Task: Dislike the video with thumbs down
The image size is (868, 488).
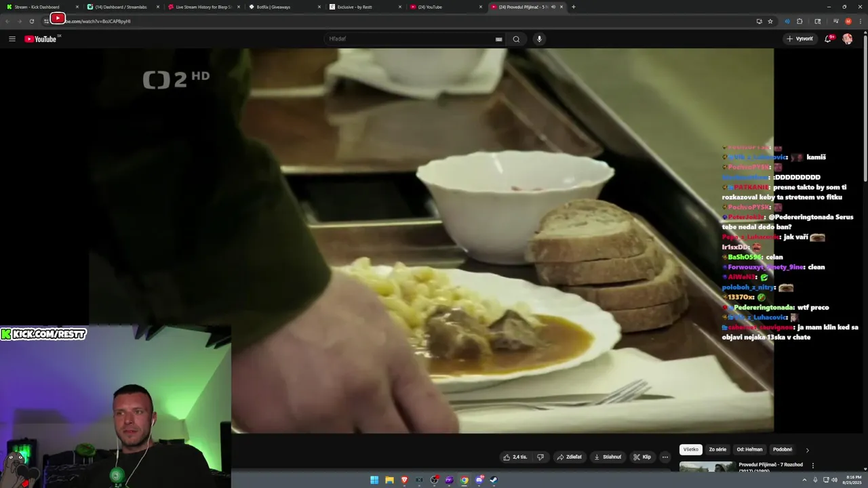Action: coord(540,457)
